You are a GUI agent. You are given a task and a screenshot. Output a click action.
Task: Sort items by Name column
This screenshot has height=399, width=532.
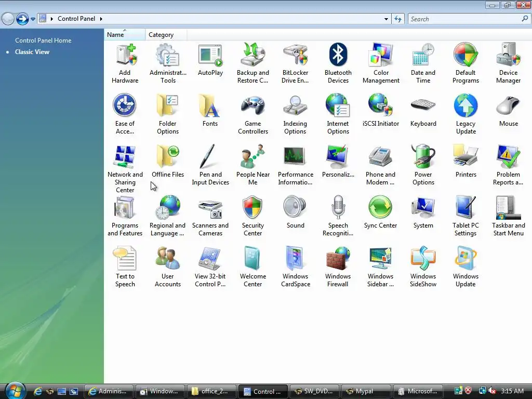click(125, 35)
